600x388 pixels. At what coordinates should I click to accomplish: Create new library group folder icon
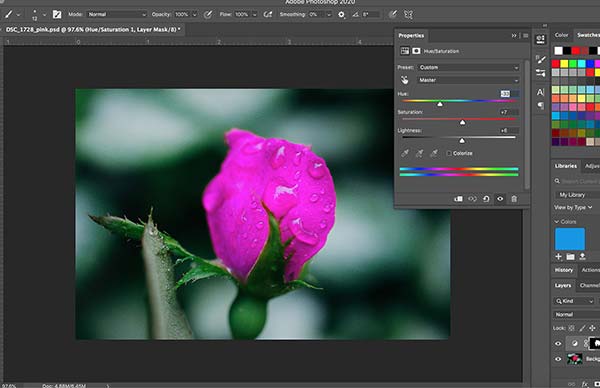(571, 256)
